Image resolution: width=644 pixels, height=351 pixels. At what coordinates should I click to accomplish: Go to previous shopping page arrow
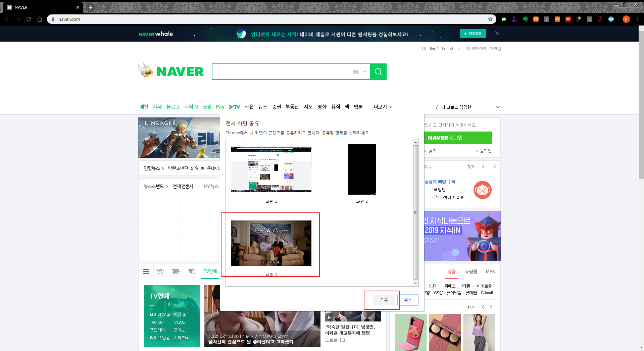click(483, 307)
